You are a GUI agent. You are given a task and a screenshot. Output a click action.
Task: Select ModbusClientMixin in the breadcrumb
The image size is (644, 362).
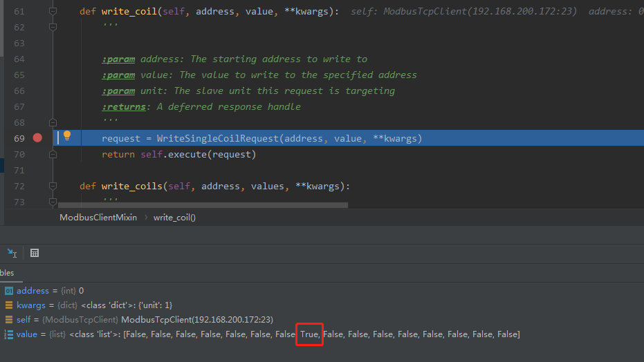98,218
